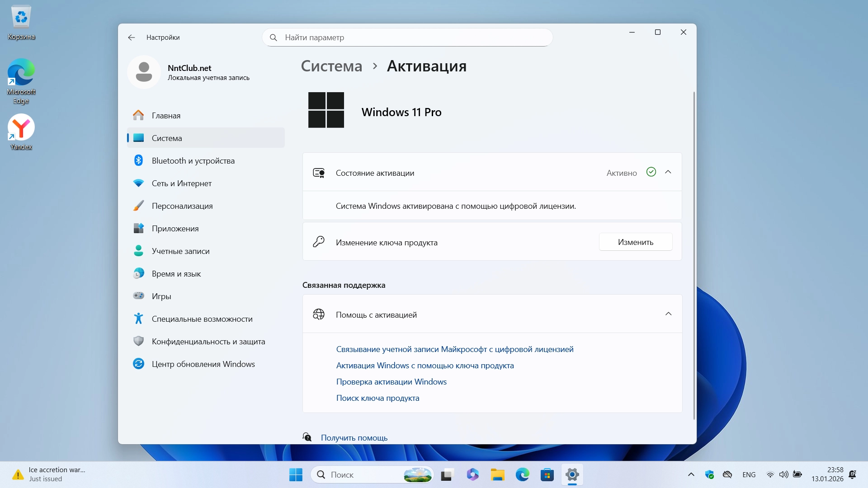The image size is (868, 488).
Task: Open Проверка активации Windows link
Action: [x=391, y=382]
